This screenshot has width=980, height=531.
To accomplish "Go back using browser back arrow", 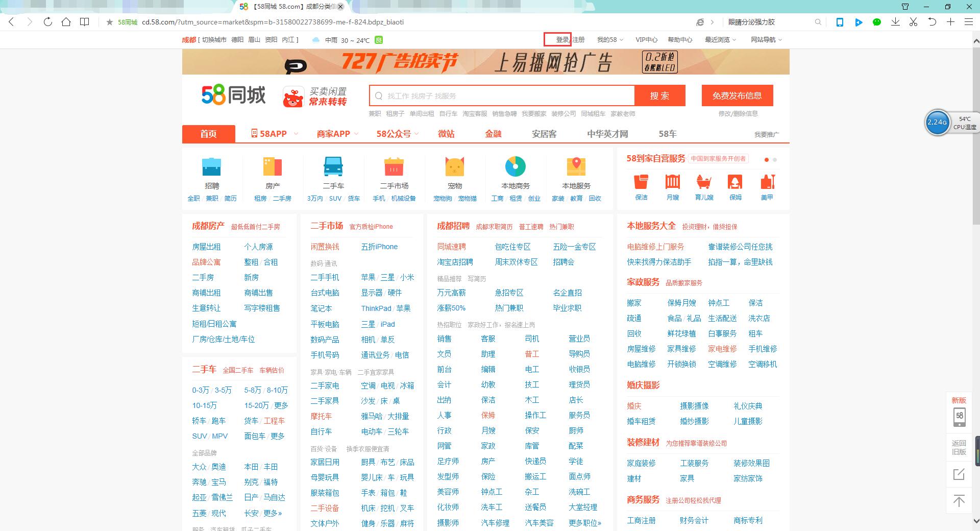I will pyautogui.click(x=11, y=22).
